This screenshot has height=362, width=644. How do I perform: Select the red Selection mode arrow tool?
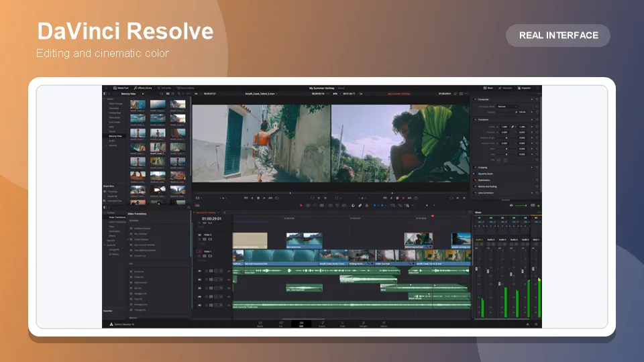point(301,205)
